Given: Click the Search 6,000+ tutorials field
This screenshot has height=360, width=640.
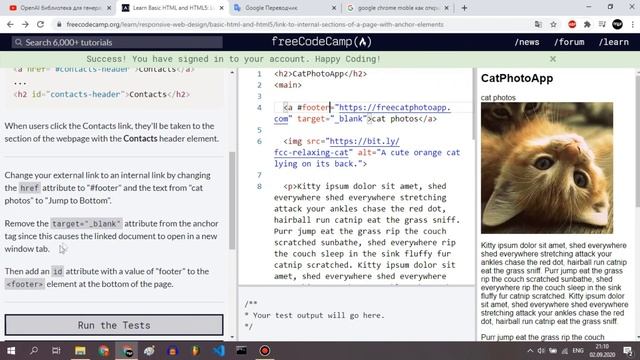Looking at the screenshot, I should tap(117, 42).
